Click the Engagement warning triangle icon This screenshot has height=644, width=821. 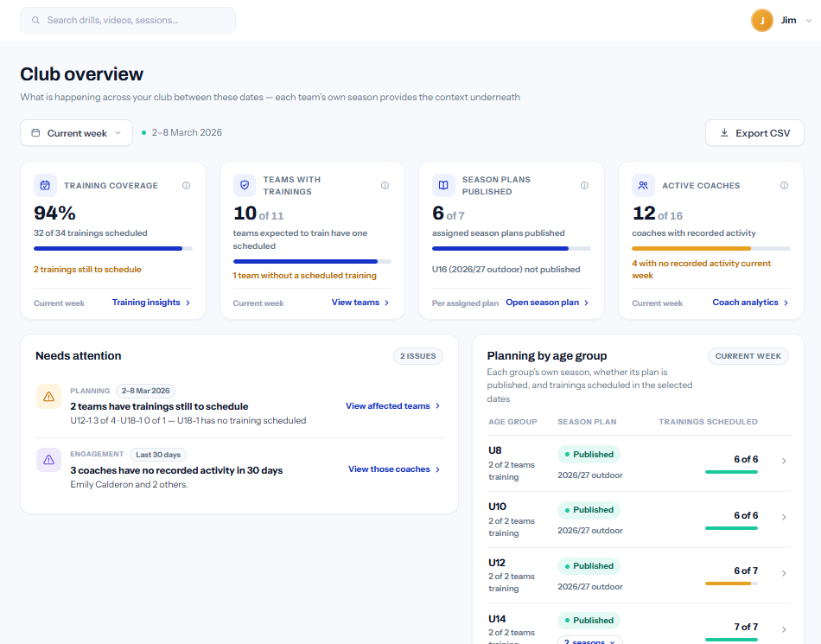coord(48,460)
